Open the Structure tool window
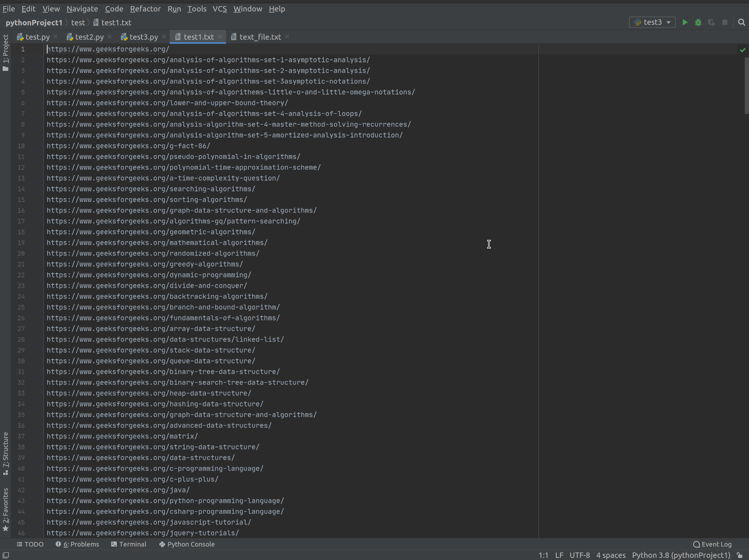This screenshot has height=560, width=749. point(5,453)
